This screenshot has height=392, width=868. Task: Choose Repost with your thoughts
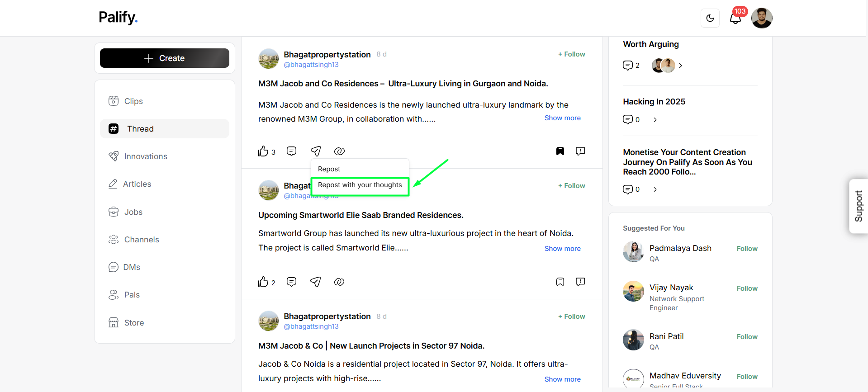pyautogui.click(x=360, y=185)
